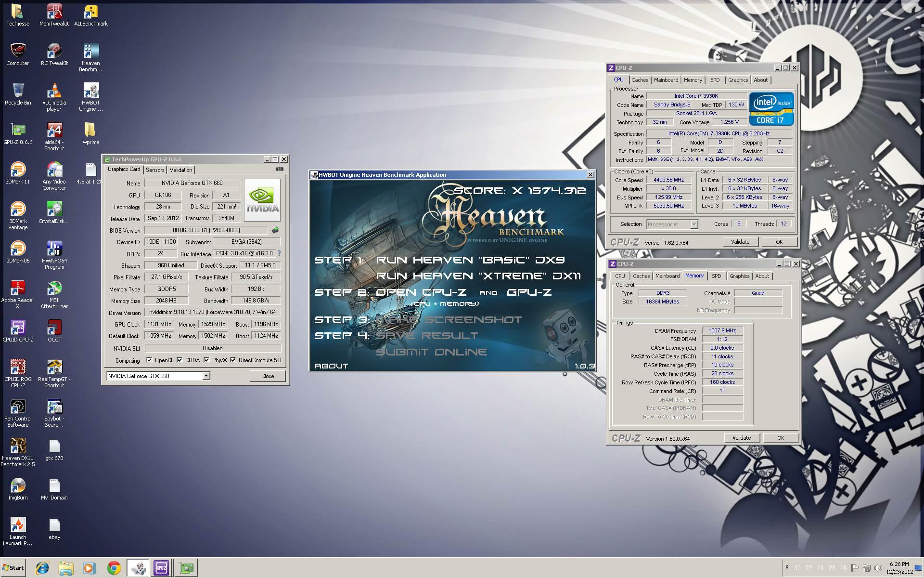Select the Core Speed 4409.56 MHz value
Viewport: 924px width, 578px height.
(x=668, y=180)
